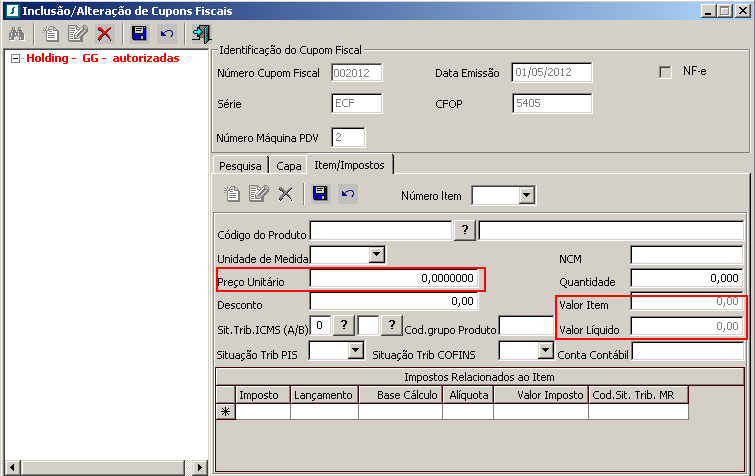The width and height of the screenshot is (755, 476).
Task: Switch to the Pesquisa tab
Action: pos(240,165)
